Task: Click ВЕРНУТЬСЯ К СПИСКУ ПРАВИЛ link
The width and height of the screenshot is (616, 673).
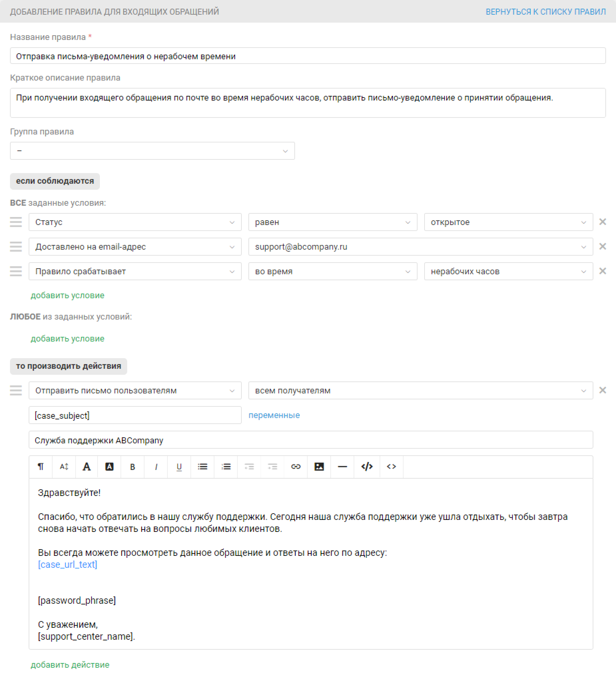Action: point(545,12)
